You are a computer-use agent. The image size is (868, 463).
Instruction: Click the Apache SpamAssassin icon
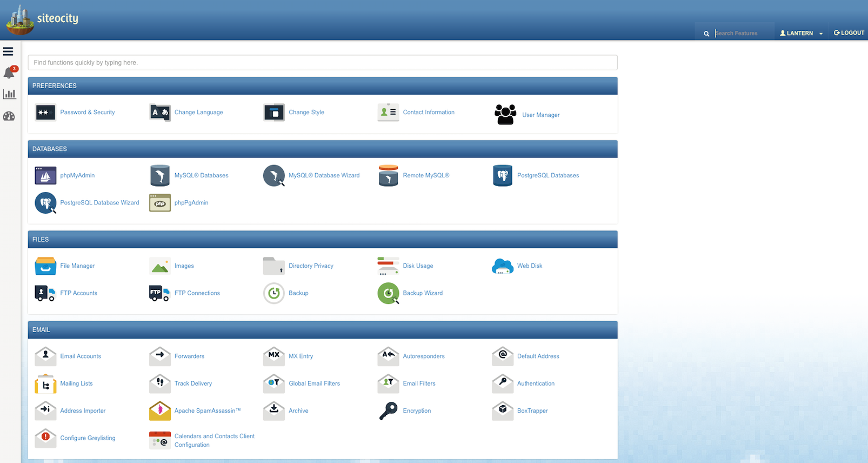pyautogui.click(x=160, y=411)
